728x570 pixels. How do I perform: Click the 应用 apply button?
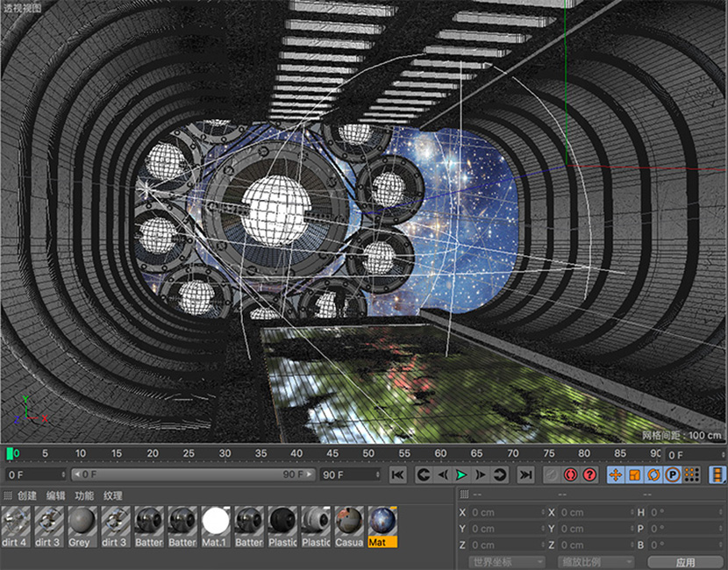coord(685,561)
